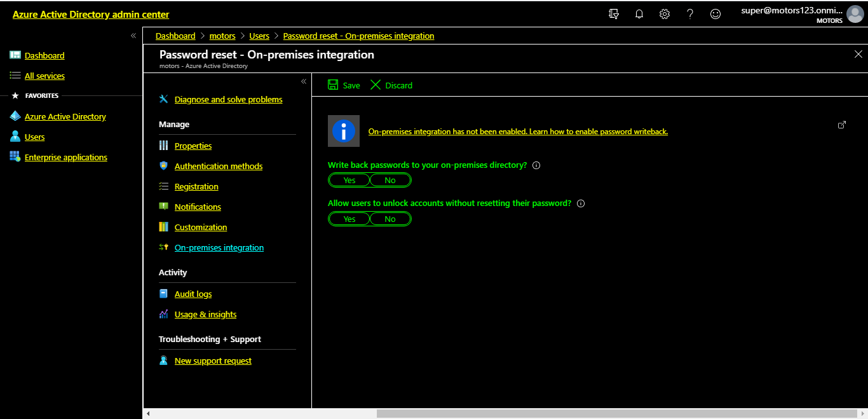868x419 pixels.
Task: Open Audit logs
Action: tap(193, 294)
